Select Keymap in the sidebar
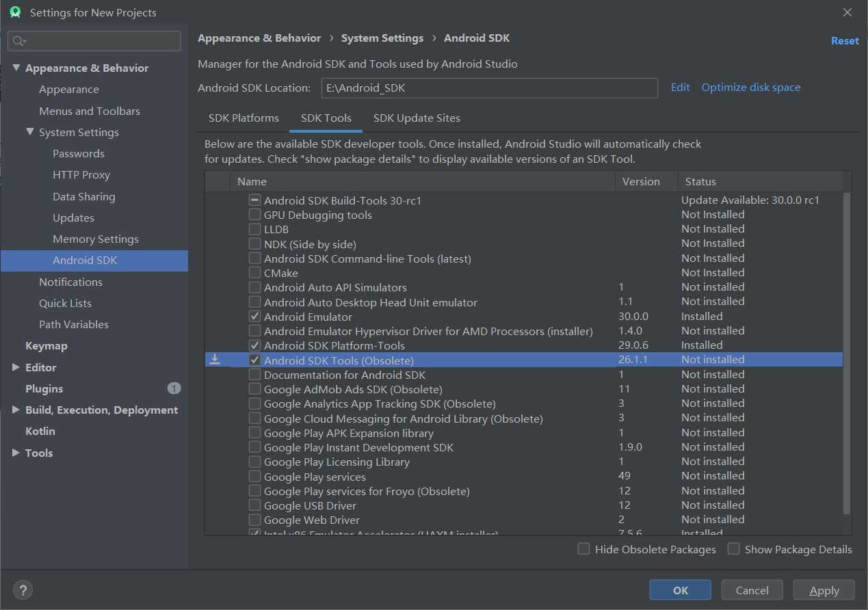Viewport: 868px width, 610px height. tap(47, 346)
